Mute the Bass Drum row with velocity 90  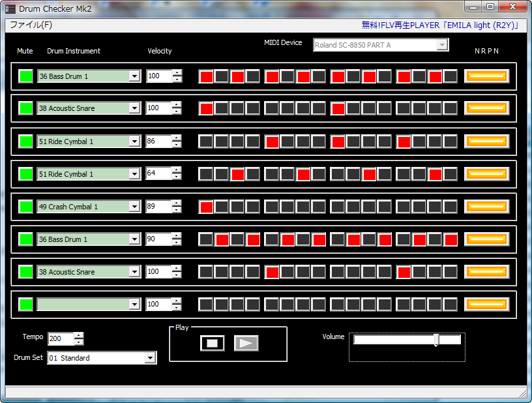tap(26, 239)
